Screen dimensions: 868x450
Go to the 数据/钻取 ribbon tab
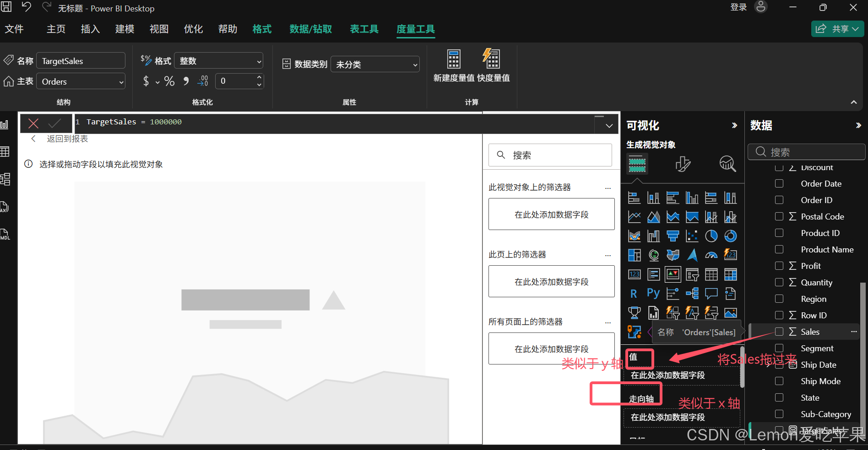[x=311, y=29]
